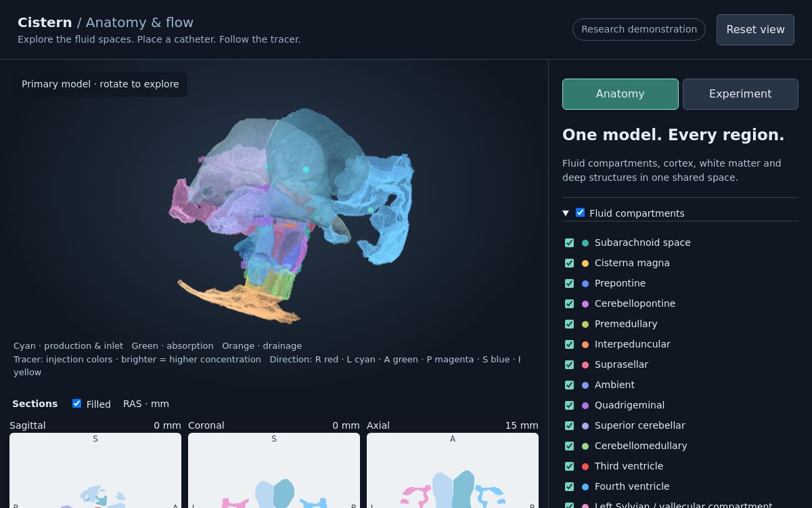Click the Research demonstration badge

click(639, 29)
